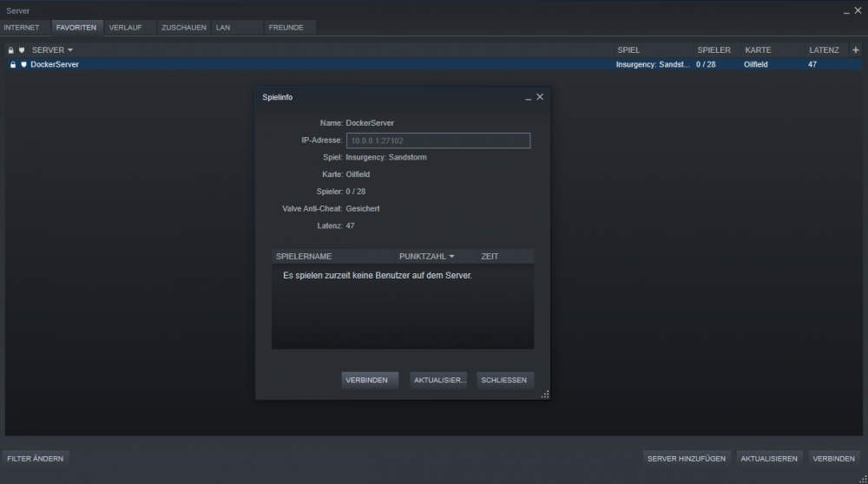The height and width of the screenshot is (484, 868).
Task: Close the Server window
Action: coord(858,10)
